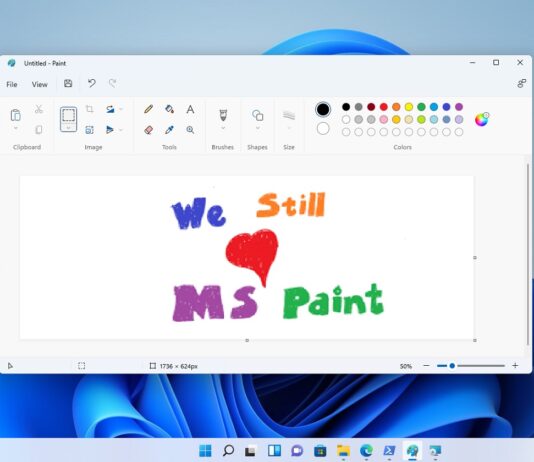The image size is (534, 462).
Task: Pick the green color swatch
Action: pos(421,107)
